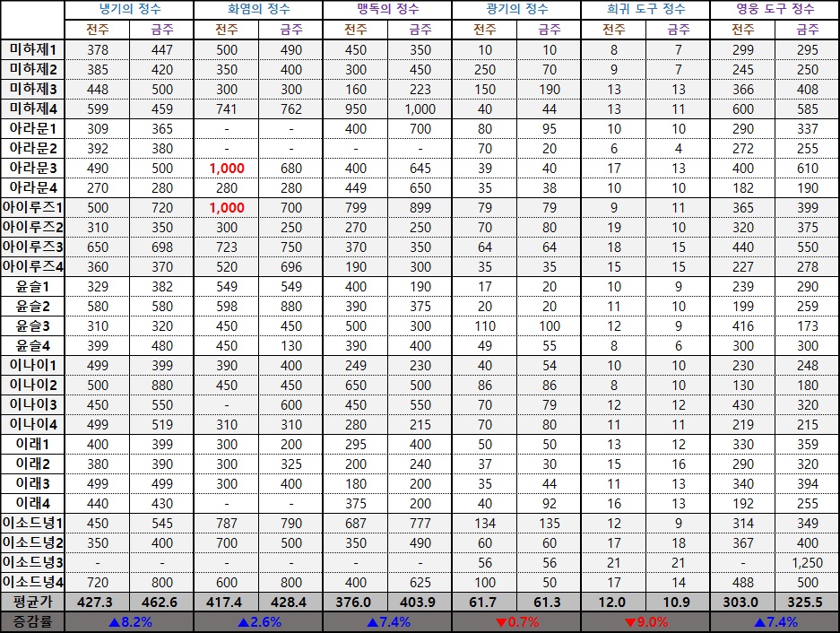
Task: Click the 아이루즈4 row label
Action: [x=33, y=266]
